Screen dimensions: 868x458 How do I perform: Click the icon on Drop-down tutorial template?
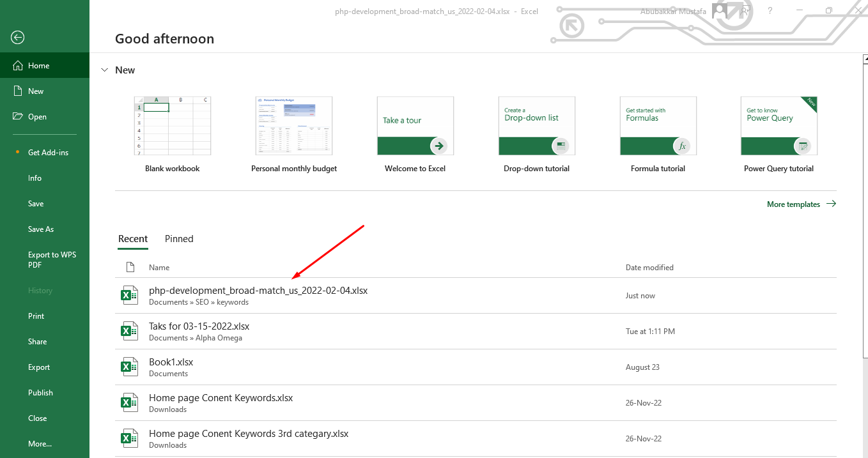click(560, 146)
